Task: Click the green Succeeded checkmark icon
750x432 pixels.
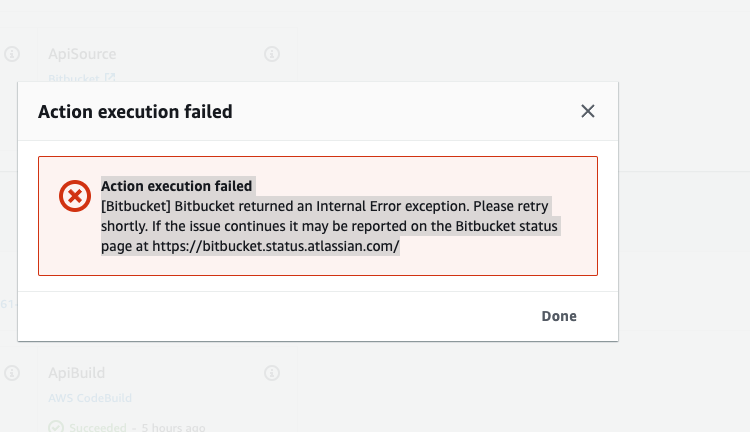Action: [56, 427]
